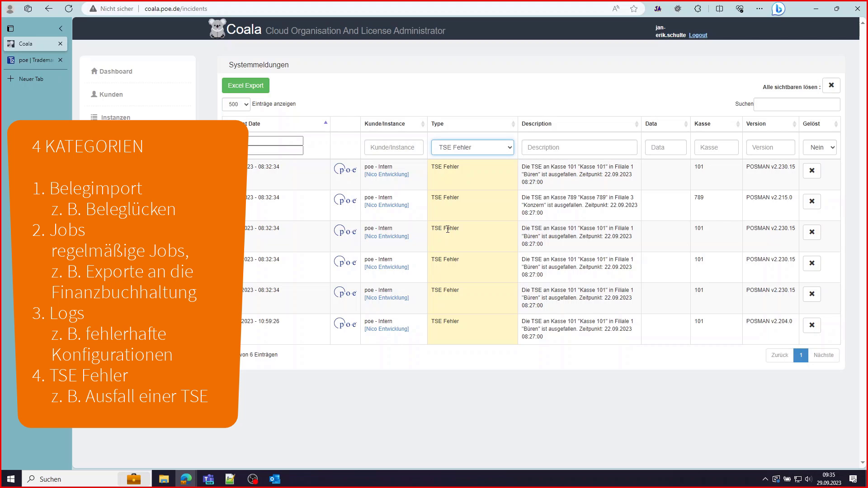Click the green Excel Export button

245,85
